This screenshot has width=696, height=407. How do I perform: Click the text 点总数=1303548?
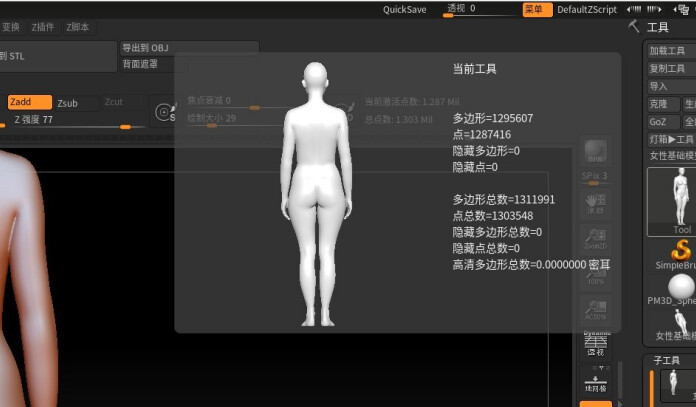point(493,216)
